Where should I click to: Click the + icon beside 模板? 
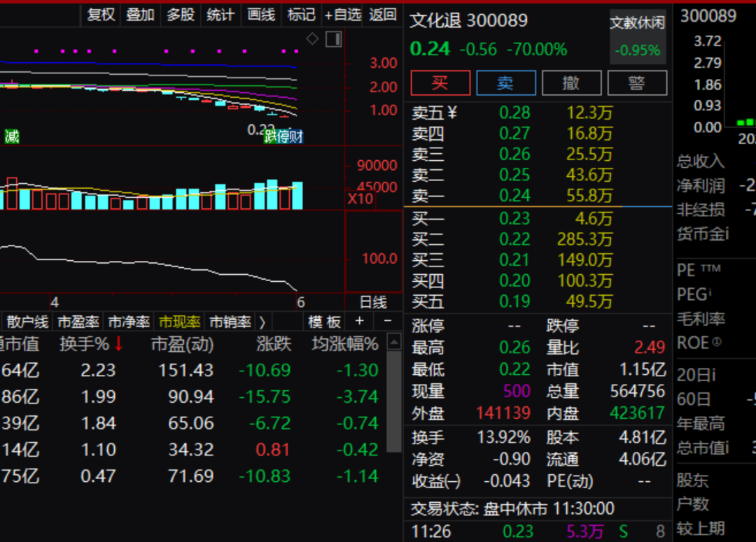tap(359, 322)
